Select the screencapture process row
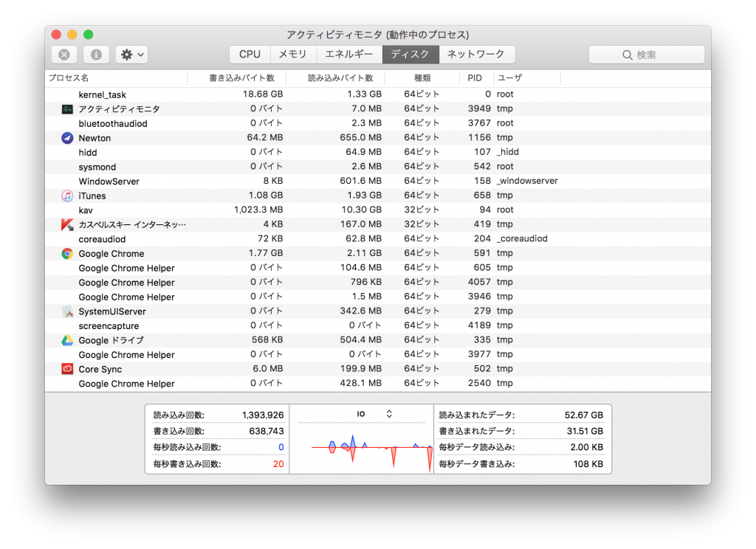This screenshot has height=549, width=756. tap(378, 326)
